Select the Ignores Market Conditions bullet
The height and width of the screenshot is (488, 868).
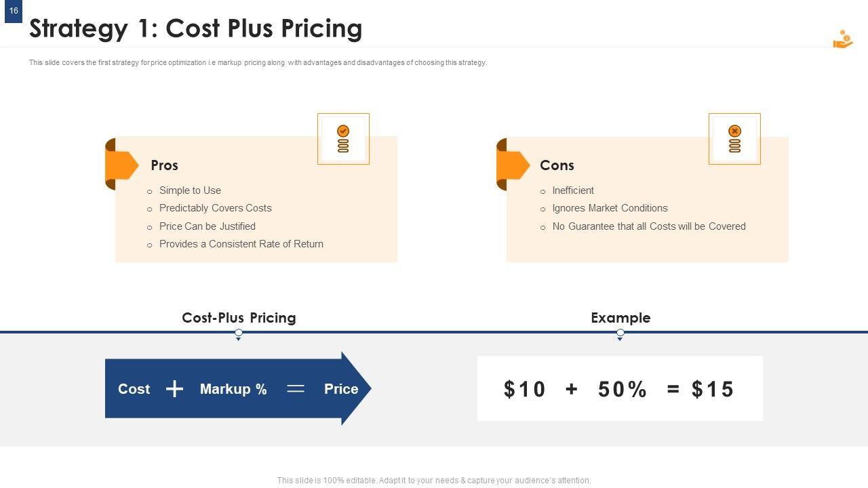(610, 208)
